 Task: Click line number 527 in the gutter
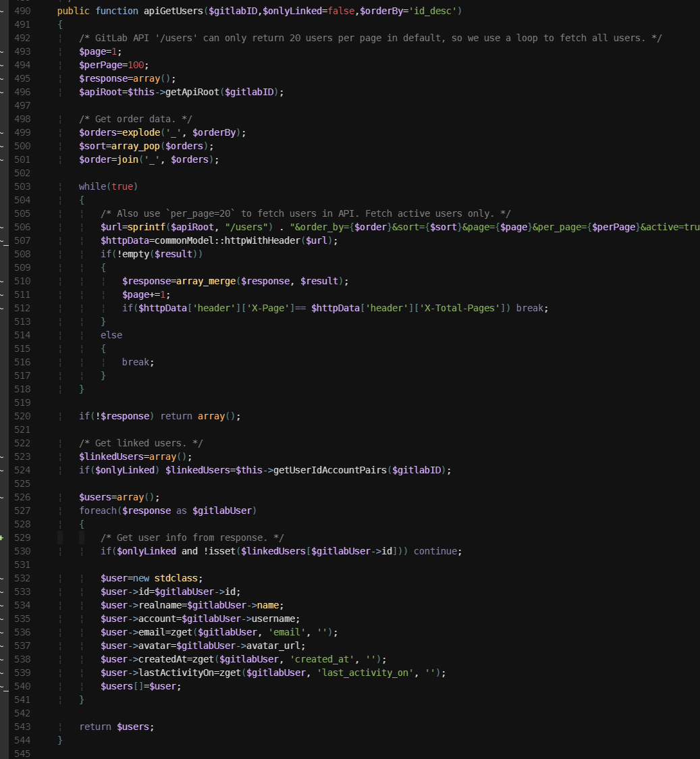pyautogui.click(x=22, y=511)
